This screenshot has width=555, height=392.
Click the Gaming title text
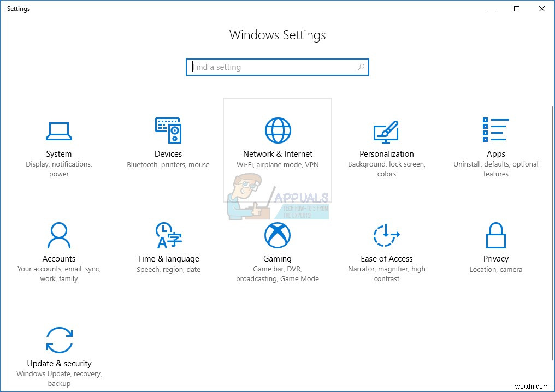coord(277,259)
